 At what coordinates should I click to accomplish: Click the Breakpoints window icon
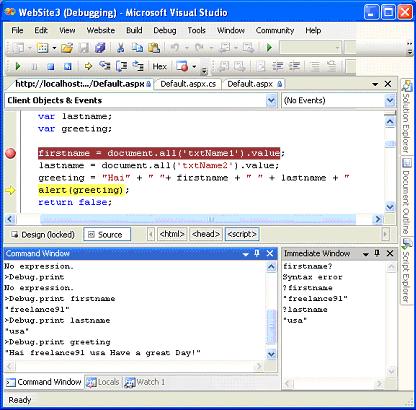tap(182, 66)
